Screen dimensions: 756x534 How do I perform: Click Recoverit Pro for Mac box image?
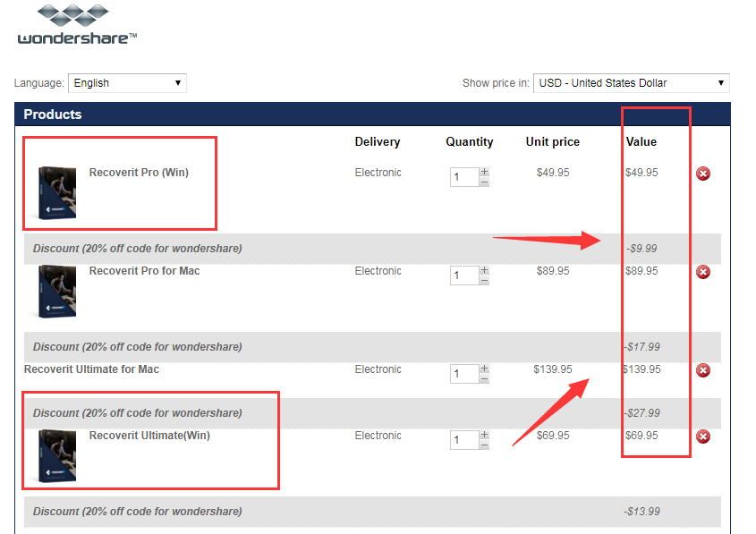pyautogui.click(x=57, y=291)
